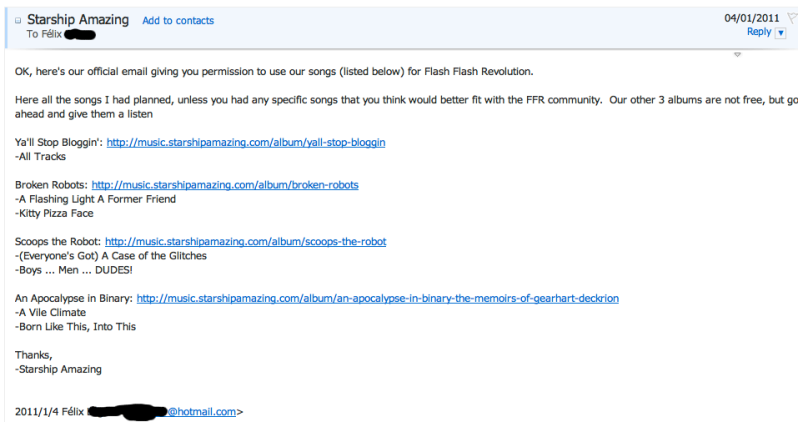Open the dropdown arrow next to Reply
The image size is (798, 422).
click(x=780, y=33)
